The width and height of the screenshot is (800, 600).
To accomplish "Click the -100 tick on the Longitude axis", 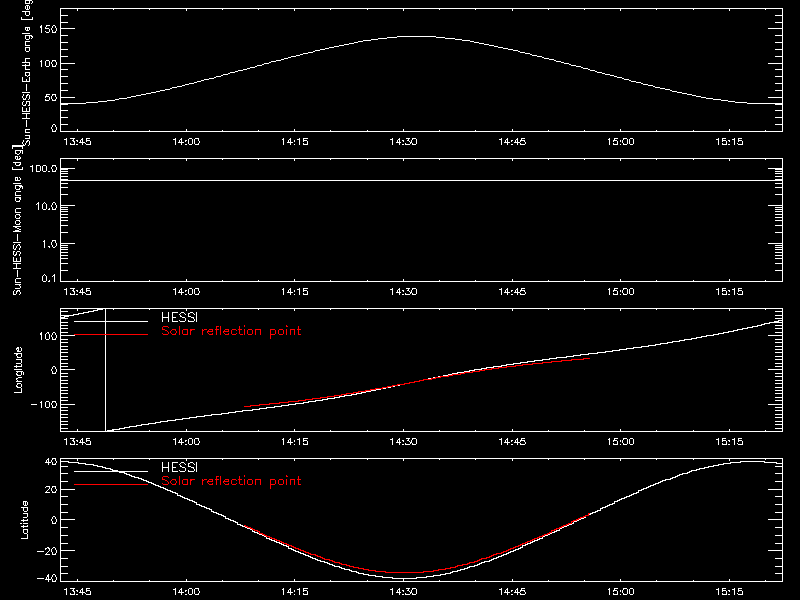I will click(44, 404).
